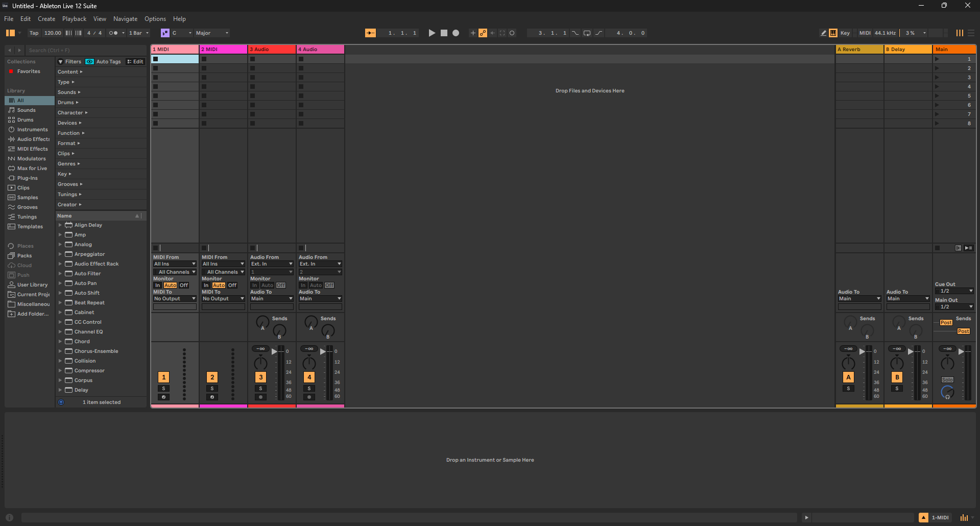Activate Draw Mode pencil icon
Image resolution: width=980 pixels, height=526 pixels.
tap(822, 33)
